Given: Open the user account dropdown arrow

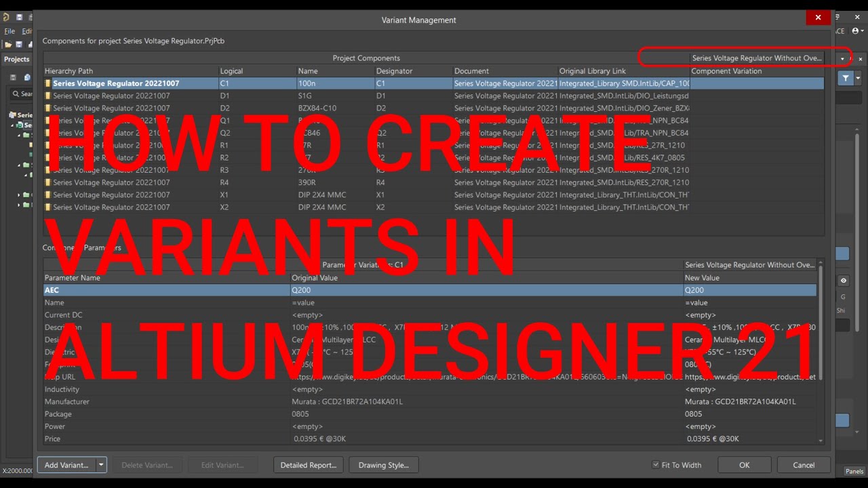Looking at the screenshot, I should (863, 30).
